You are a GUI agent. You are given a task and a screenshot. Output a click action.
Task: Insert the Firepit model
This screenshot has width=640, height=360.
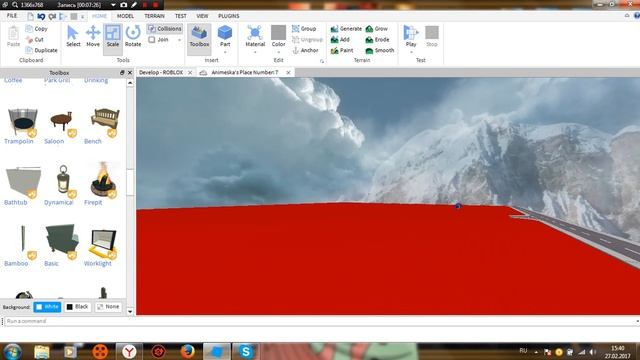point(104,180)
